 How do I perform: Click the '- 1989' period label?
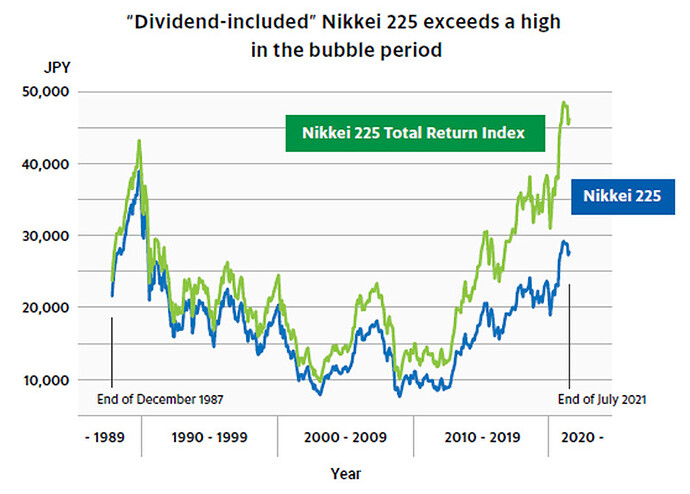point(105,438)
